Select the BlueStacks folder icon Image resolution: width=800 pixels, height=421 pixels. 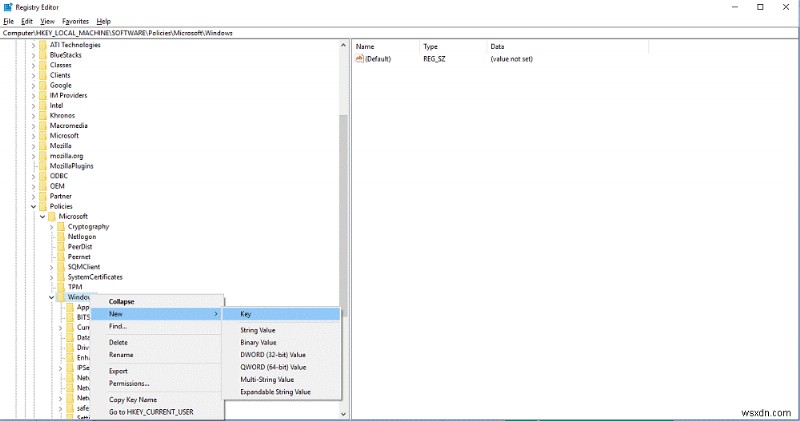43,55
